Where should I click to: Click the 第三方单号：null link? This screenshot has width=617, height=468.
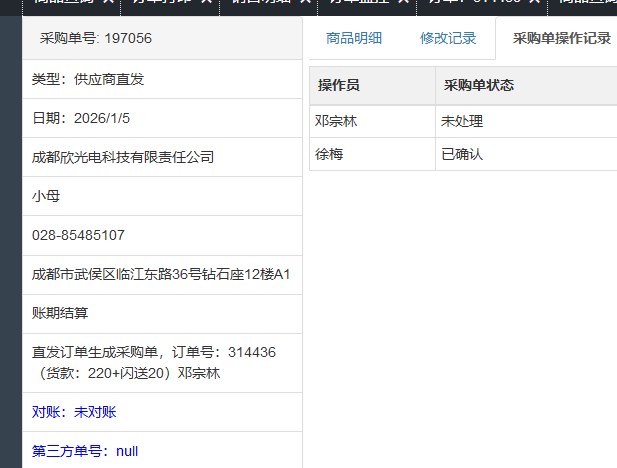[x=85, y=451]
